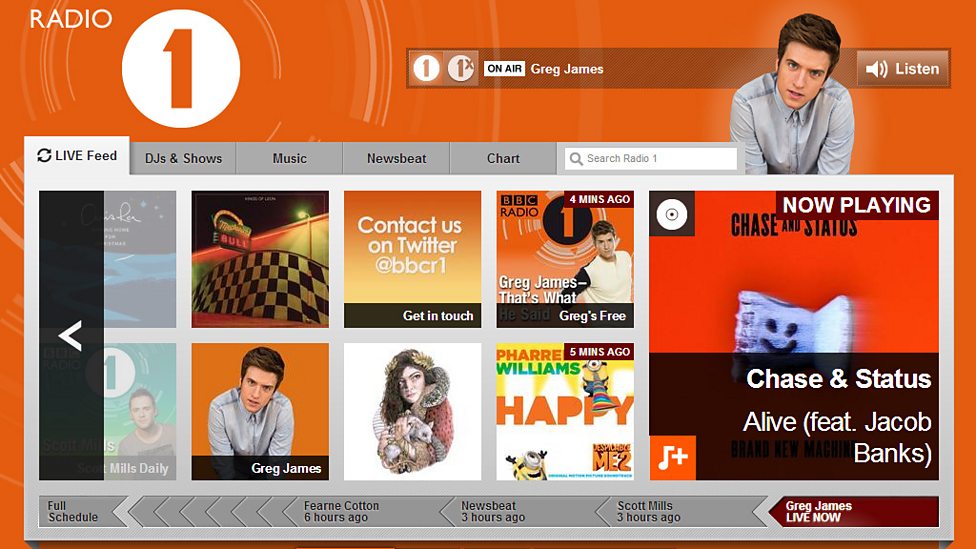Select the 1Xtra station icon

pos(461,68)
